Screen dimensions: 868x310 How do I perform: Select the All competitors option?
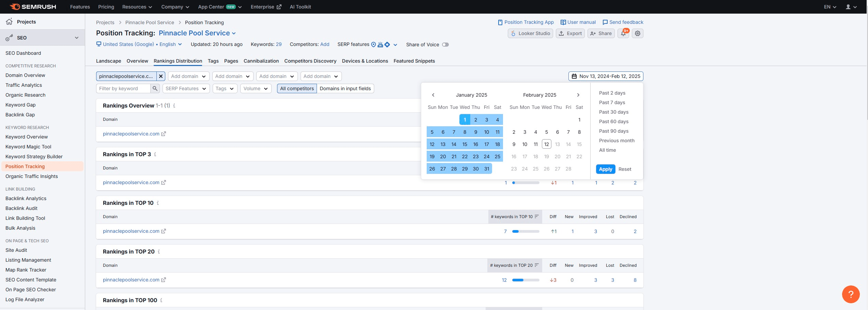coord(297,88)
